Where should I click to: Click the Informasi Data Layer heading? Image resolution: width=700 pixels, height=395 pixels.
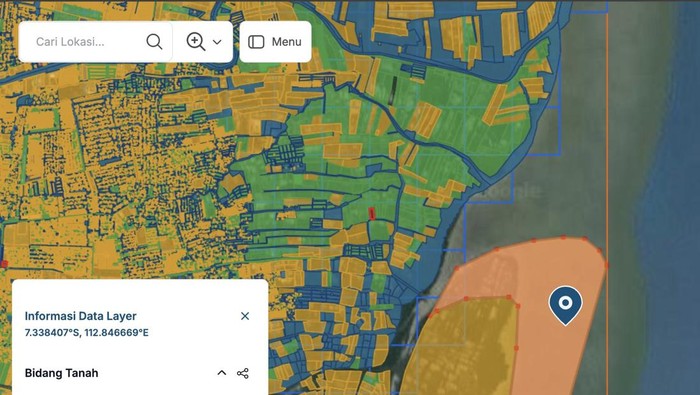tap(80, 316)
